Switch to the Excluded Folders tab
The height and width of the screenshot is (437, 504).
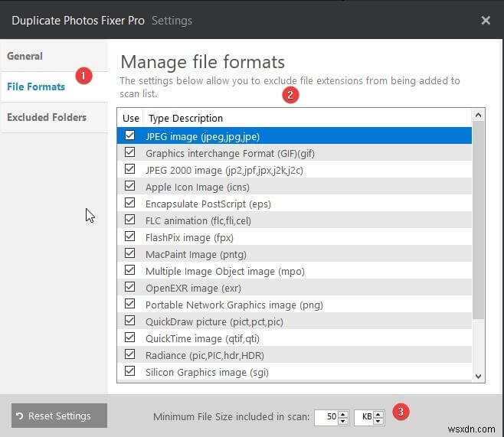pyautogui.click(x=47, y=117)
